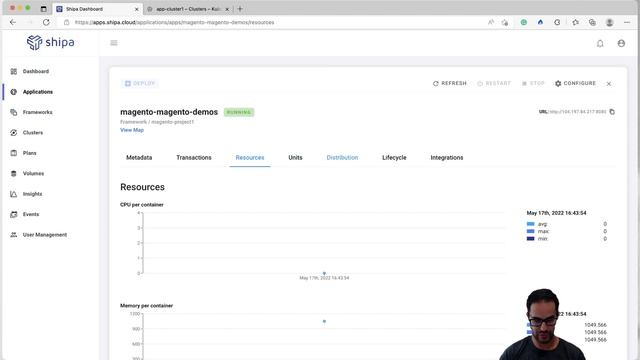Open browser collections icon

point(592,22)
